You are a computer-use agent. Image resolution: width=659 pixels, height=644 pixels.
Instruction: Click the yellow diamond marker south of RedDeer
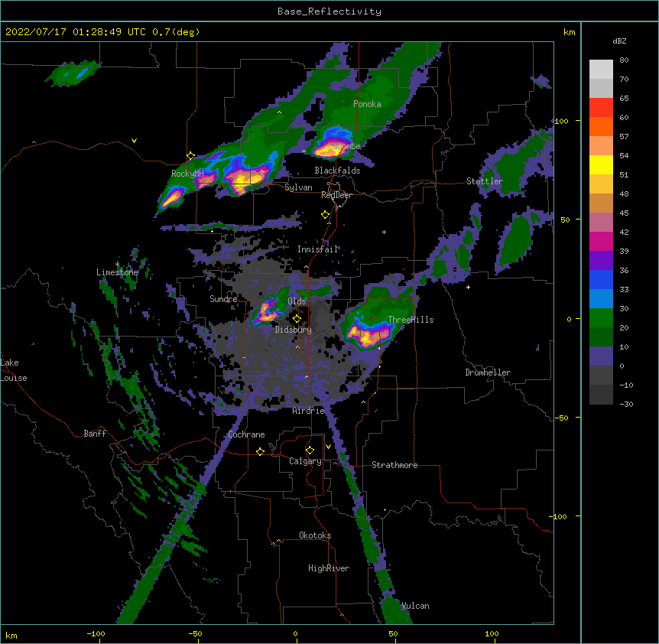(x=325, y=215)
